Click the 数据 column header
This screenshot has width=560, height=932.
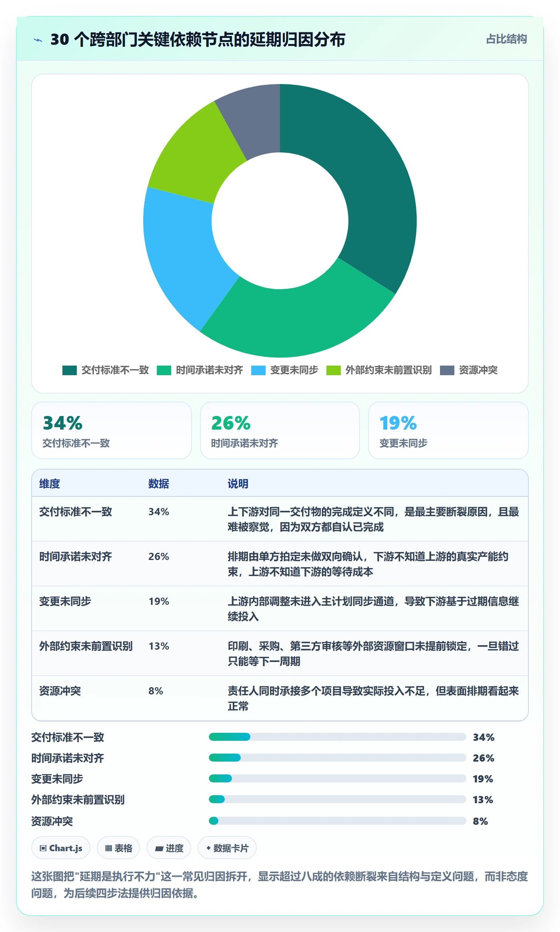[159, 484]
